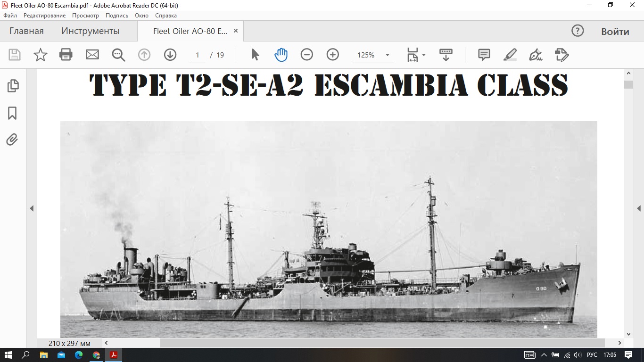Open the Windows notification center
Screen dimensions: 644x362
628,355
